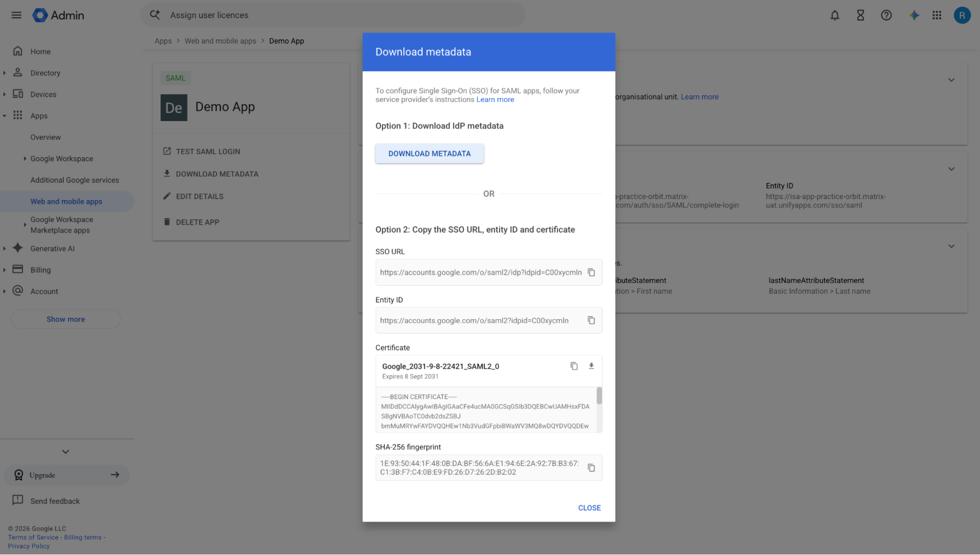Click the Devices icon in sidebar

point(18,94)
